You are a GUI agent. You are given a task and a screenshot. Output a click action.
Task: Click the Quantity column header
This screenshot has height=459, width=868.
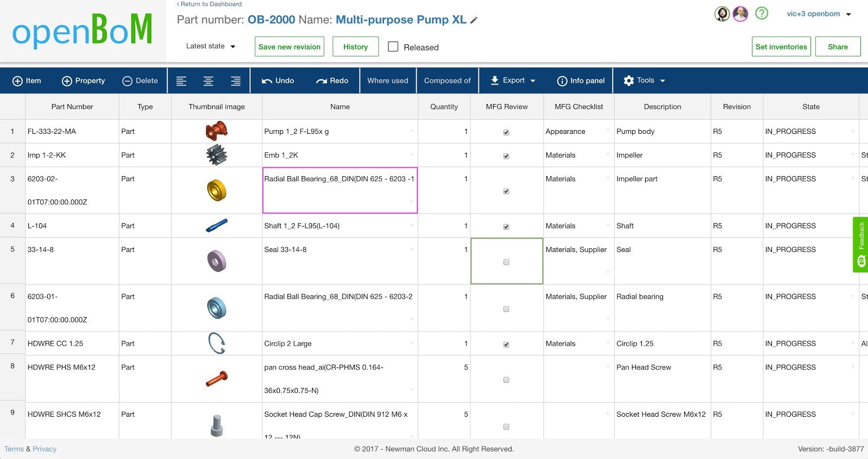pyautogui.click(x=444, y=107)
